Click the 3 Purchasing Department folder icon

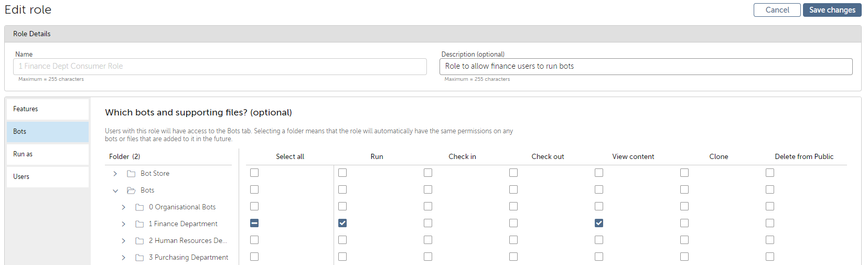coord(140,258)
